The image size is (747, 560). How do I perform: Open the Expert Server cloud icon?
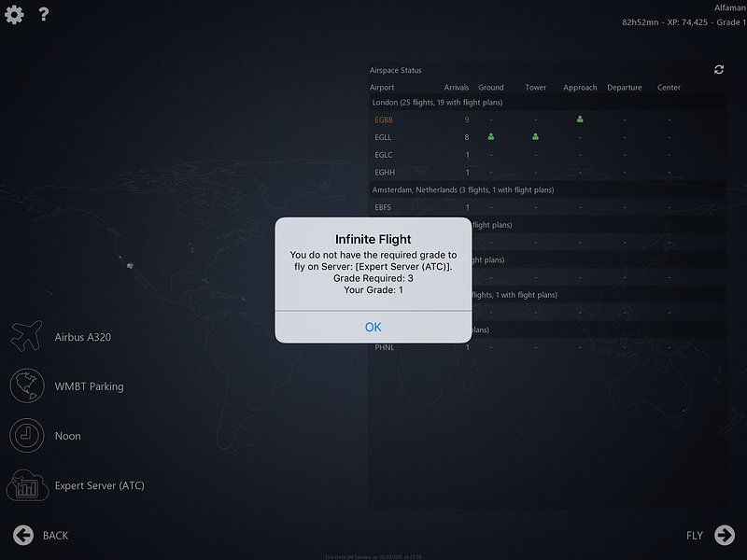point(27,485)
